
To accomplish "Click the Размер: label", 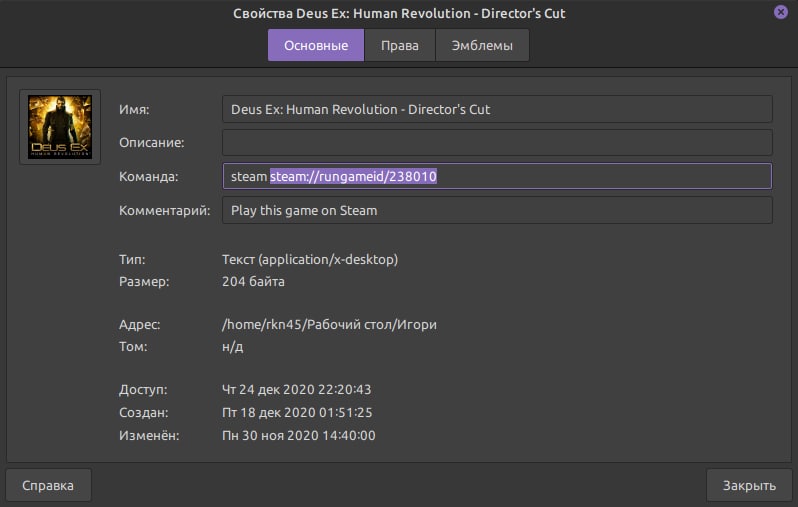I will (x=144, y=281).
